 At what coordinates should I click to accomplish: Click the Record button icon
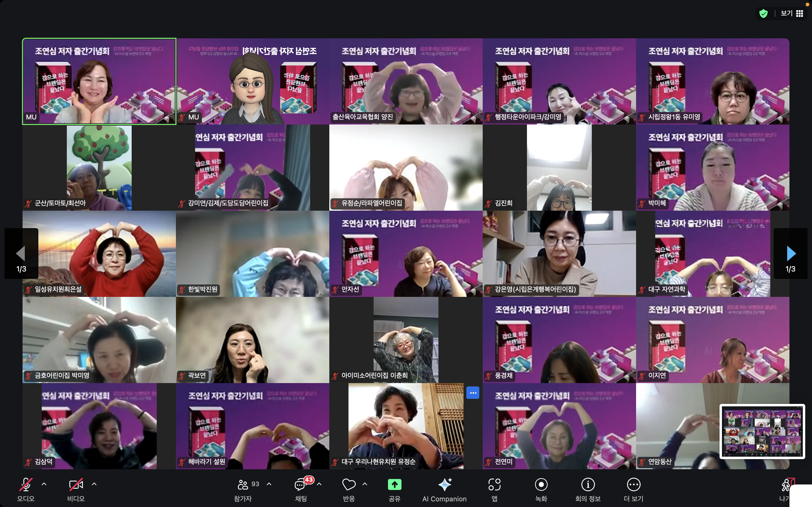(541, 484)
